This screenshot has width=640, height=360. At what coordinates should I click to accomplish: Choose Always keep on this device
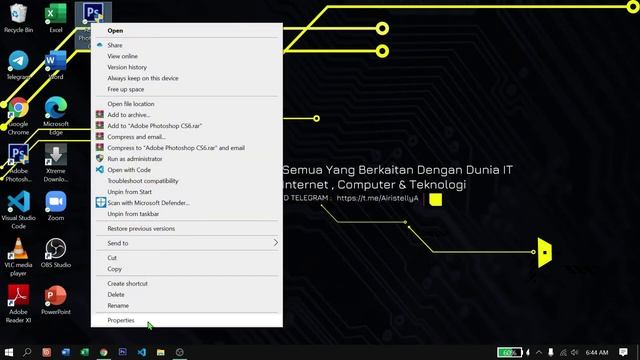(x=187, y=78)
